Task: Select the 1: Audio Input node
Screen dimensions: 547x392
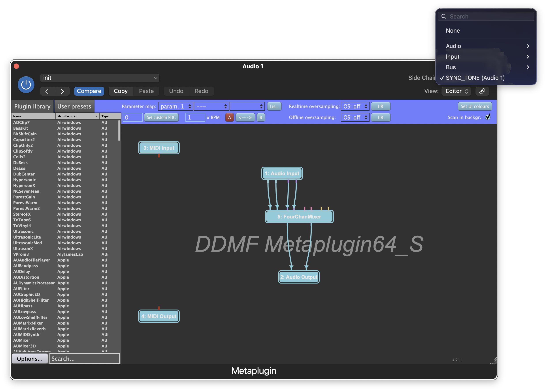Action: coord(282,173)
